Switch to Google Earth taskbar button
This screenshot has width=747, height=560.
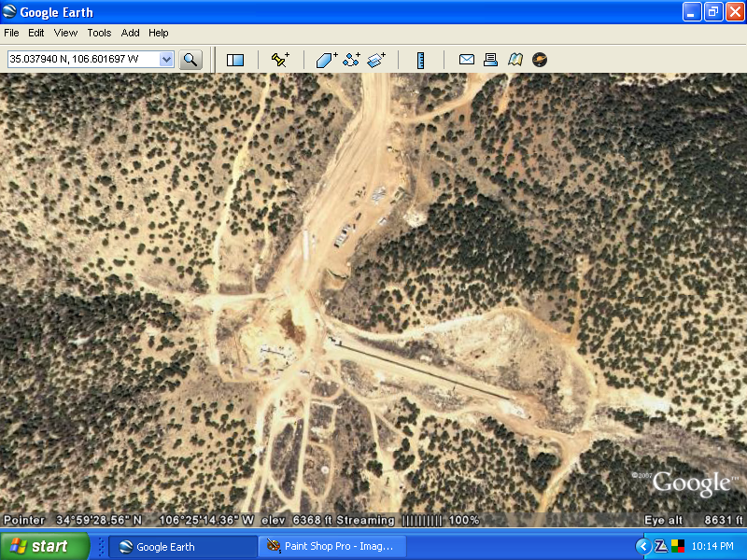coord(183,547)
